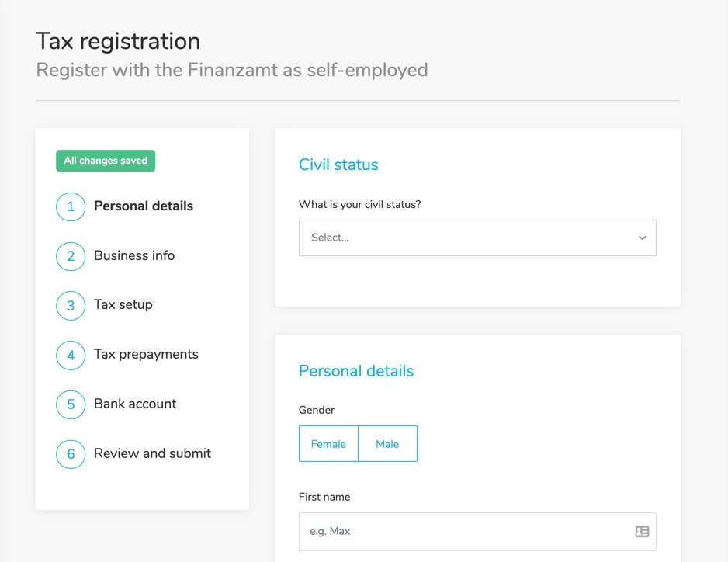
Task: Open the Tax setup step
Action: coord(123,304)
